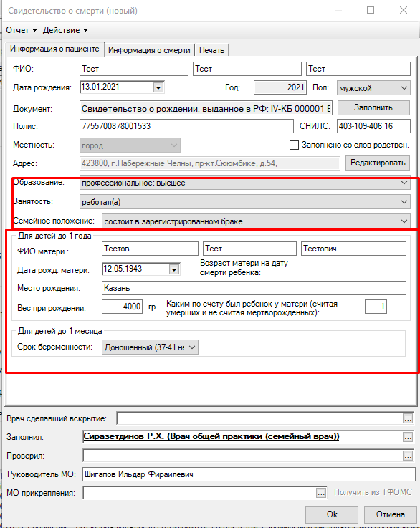The image size is (420, 528).
Task: Open calendar for mother's birth date
Action: click(173, 269)
